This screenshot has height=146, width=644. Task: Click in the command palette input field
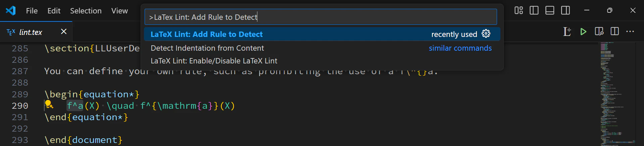point(320,17)
